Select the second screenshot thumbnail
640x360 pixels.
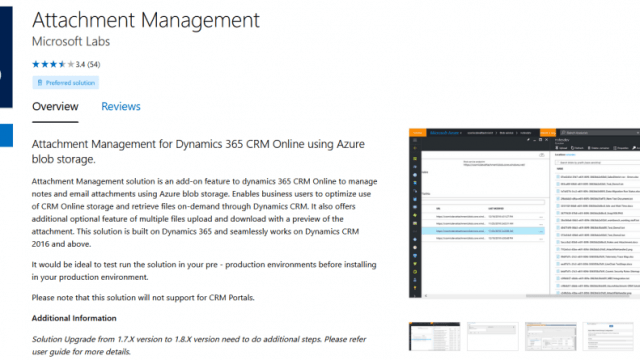click(493, 336)
